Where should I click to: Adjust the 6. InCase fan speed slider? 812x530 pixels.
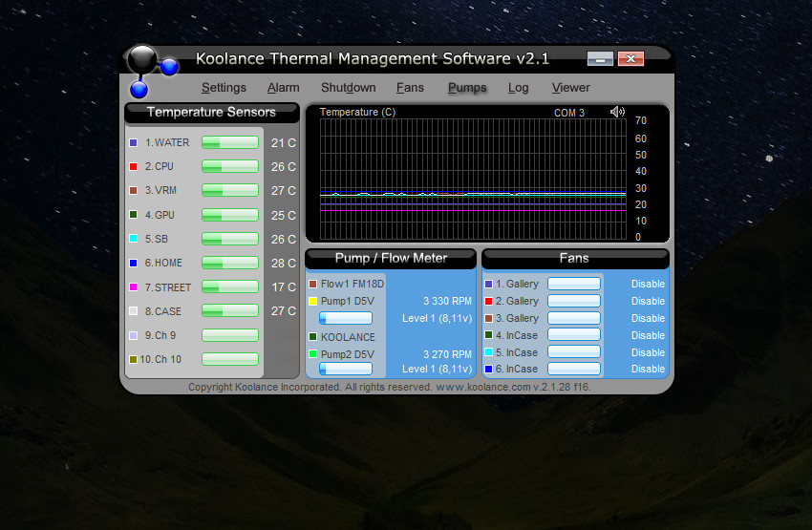click(574, 369)
